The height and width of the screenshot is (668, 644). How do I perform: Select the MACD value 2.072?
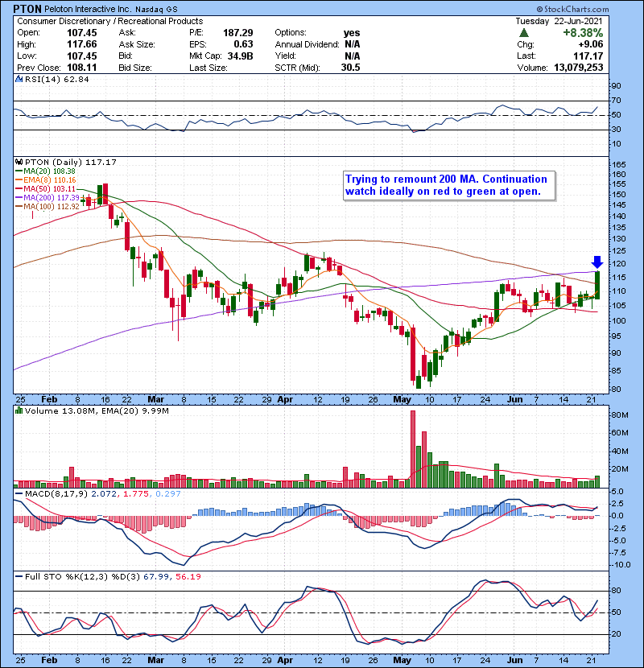[x=105, y=494]
